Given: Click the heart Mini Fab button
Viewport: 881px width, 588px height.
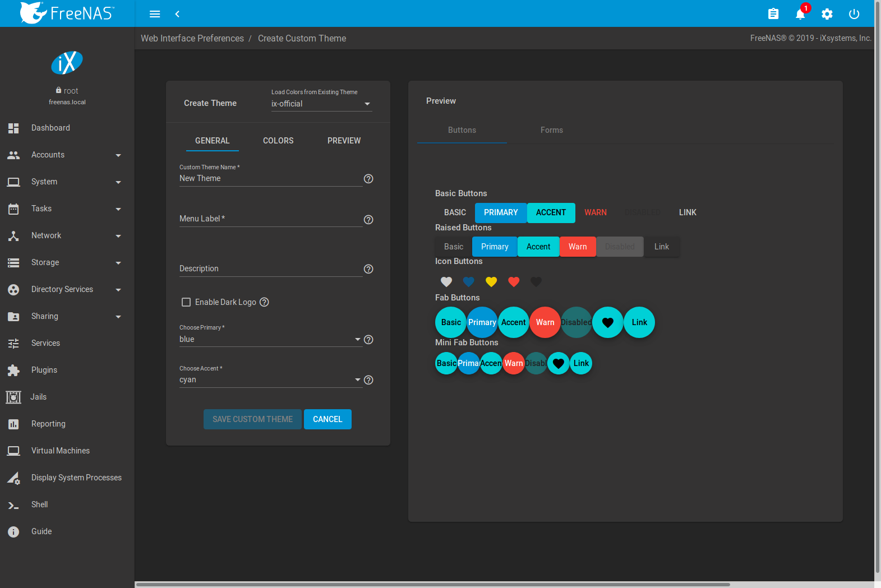Looking at the screenshot, I should click(559, 363).
